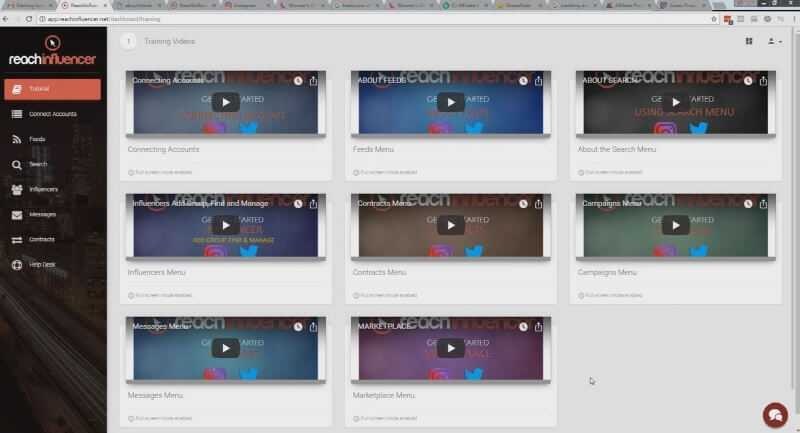This screenshot has height=433, width=800.
Task: Click watch-later icon on About Search video
Action: tap(748, 81)
